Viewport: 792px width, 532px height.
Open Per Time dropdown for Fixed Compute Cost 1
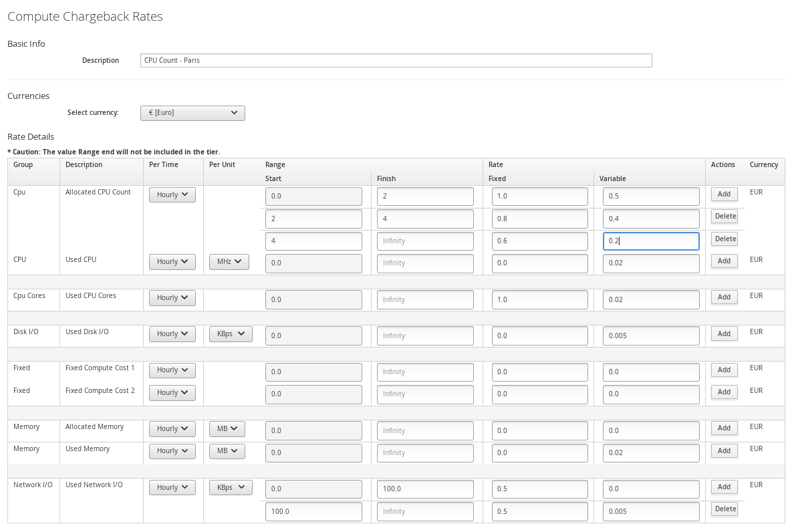point(172,370)
